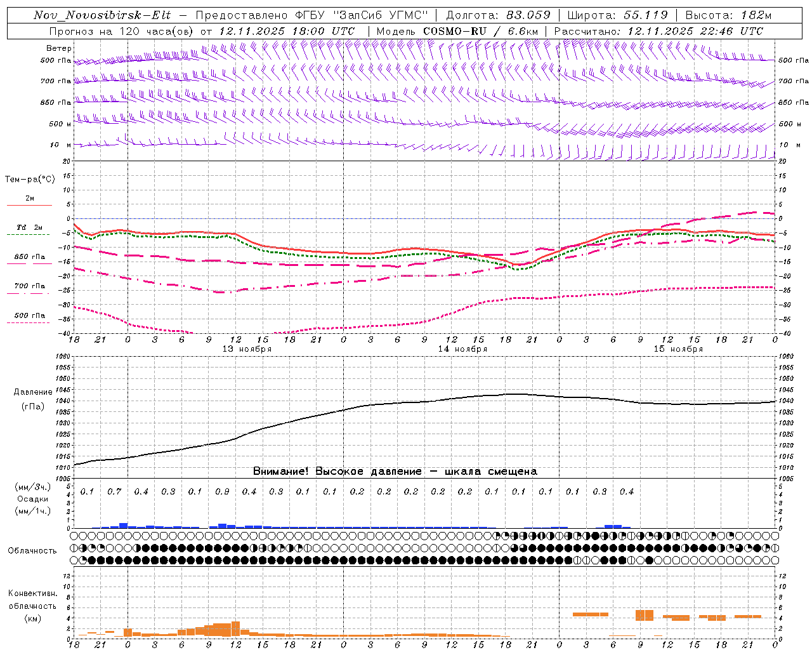Click the Td 2м dew point legend entry
The height and width of the screenshot is (650, 812).
[x=29, y=227]
